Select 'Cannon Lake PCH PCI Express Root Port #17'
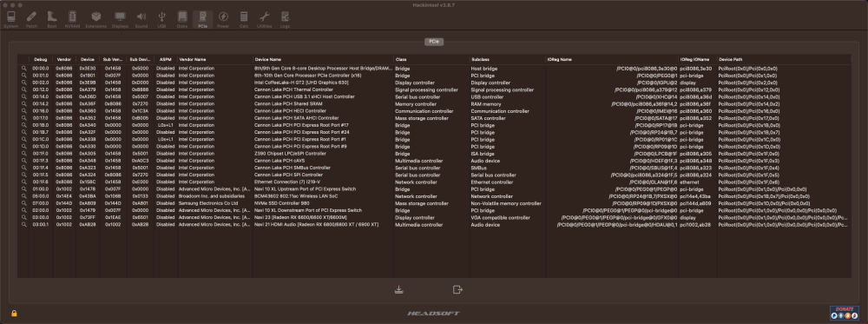This screenshot has height=324, width=868. [434, 125]
